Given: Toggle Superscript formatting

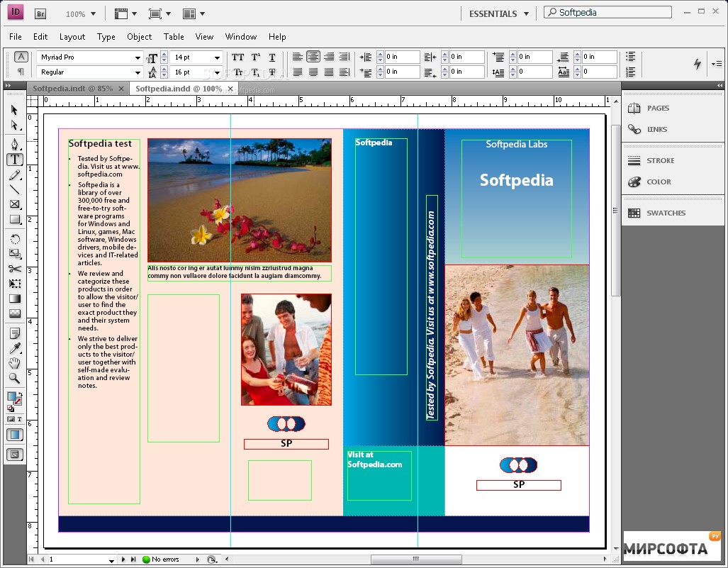Looking at the screenshot, I should pos(255,57).
